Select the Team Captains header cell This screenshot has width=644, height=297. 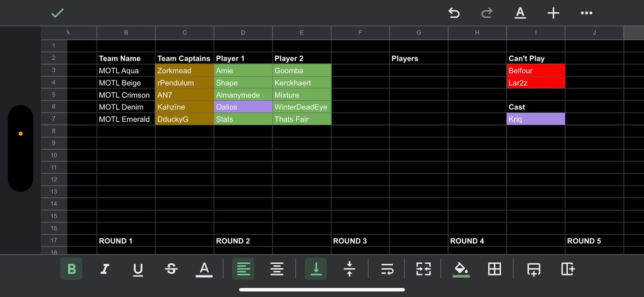coord(185,58)
